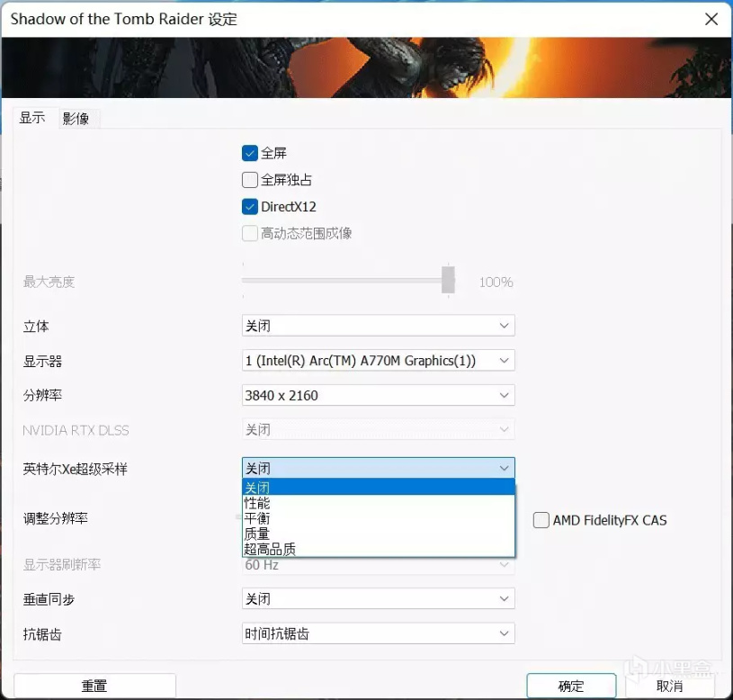Screen dimensions: 733x700
Task: Click the Lara Croft banner image
Action: coord(367,67)
